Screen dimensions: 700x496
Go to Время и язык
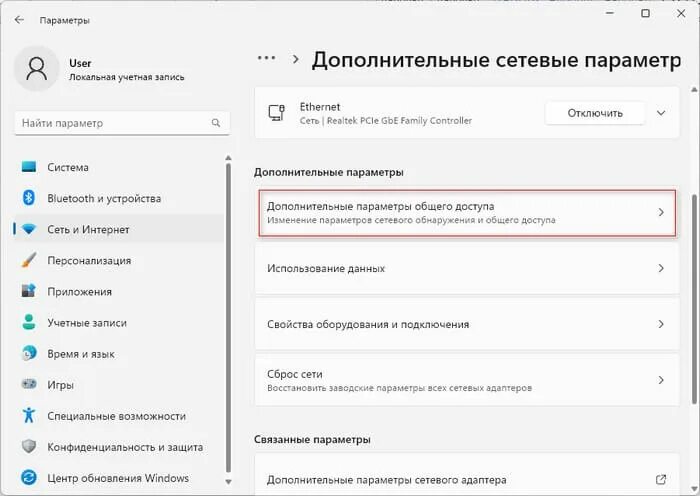click(x=119, y=354)
